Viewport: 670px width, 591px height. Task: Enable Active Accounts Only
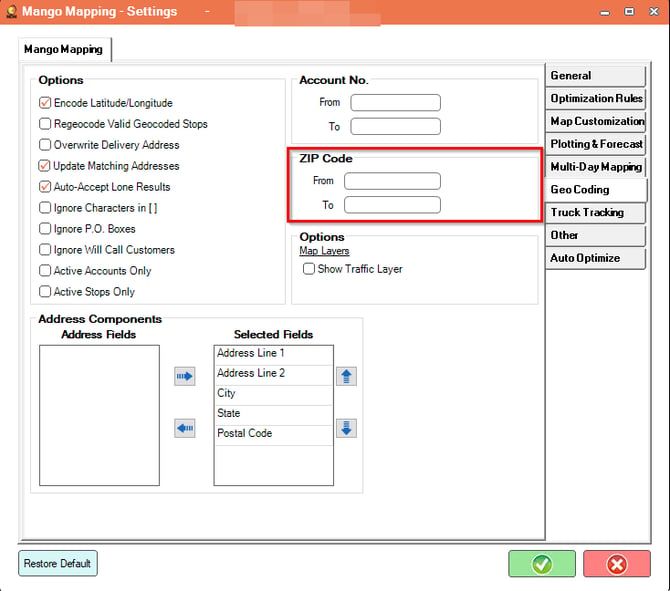coord(44,271)
